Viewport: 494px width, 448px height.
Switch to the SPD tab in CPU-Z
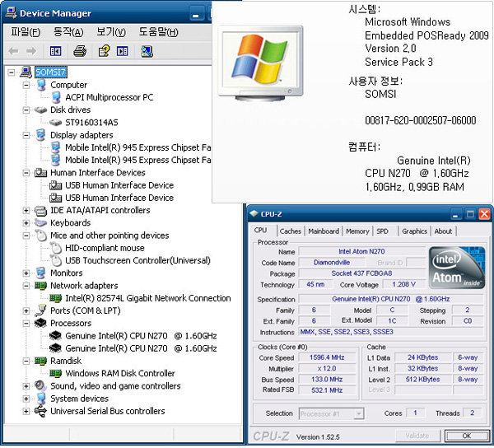[382, 231]
